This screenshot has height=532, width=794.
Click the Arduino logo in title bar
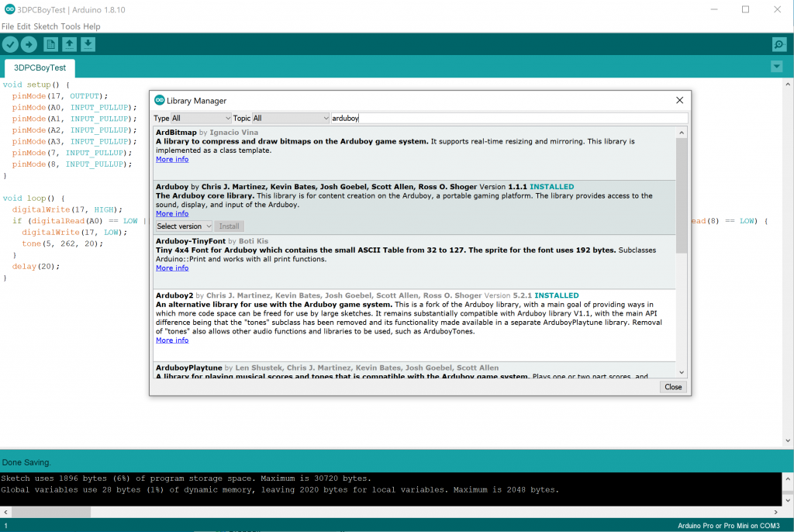coord(9,9)
